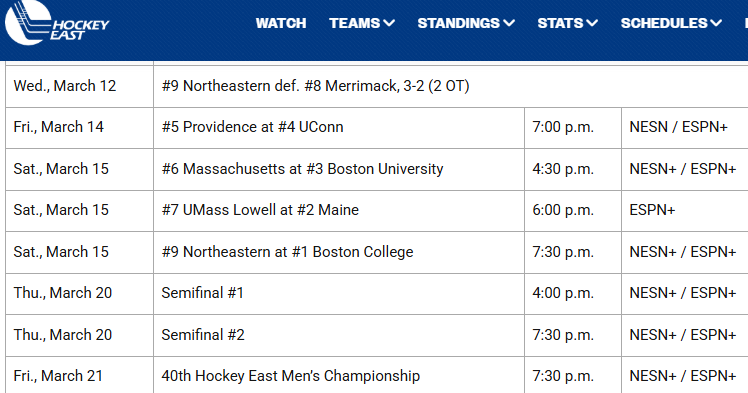Click the Providence at UConn matchup
Screen dimensions: 748x393
point(252,127)
